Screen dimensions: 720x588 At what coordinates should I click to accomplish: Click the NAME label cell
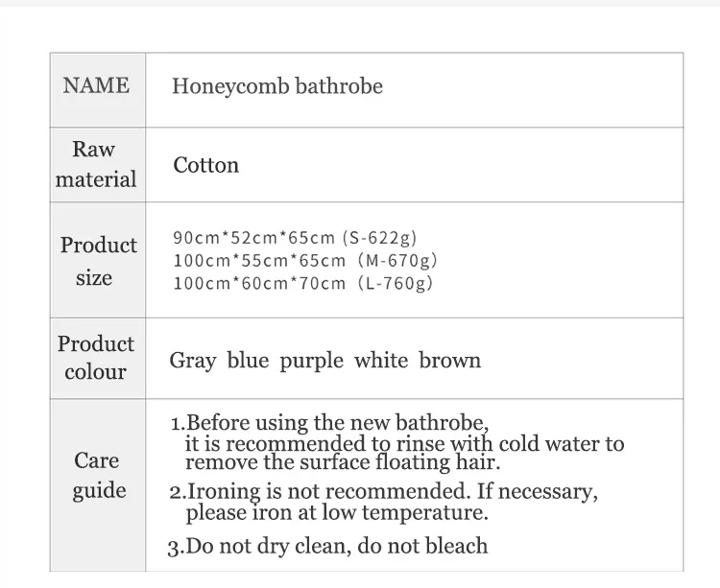tap(96, 86)
